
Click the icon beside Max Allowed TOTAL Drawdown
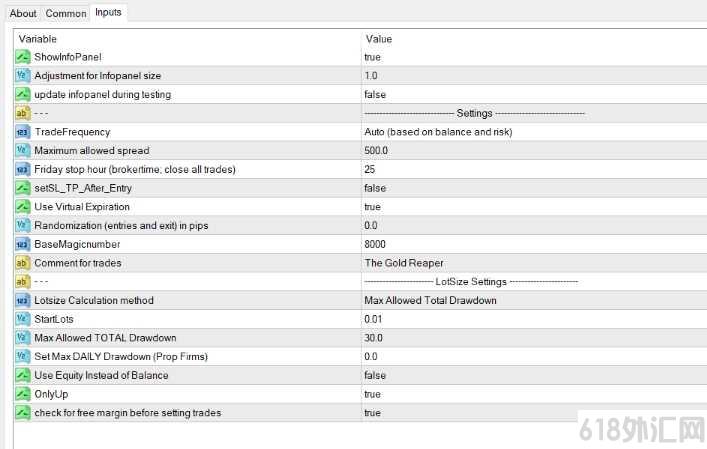[x=23, y=338]
